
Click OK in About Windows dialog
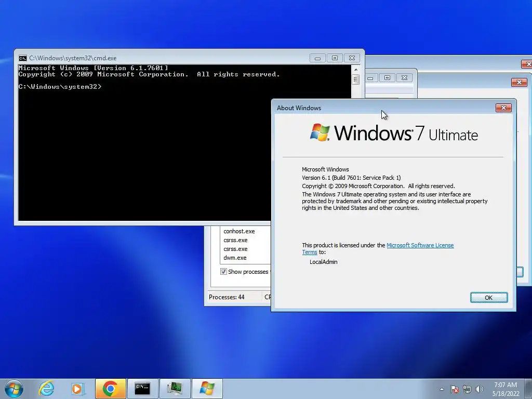(488, 298)
